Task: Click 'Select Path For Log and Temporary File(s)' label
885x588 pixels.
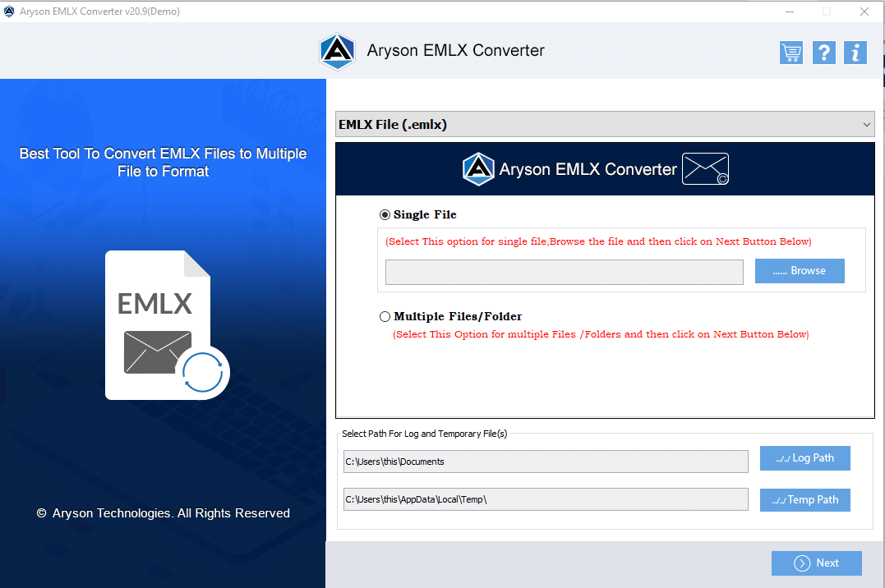Action: click(425, 434)
